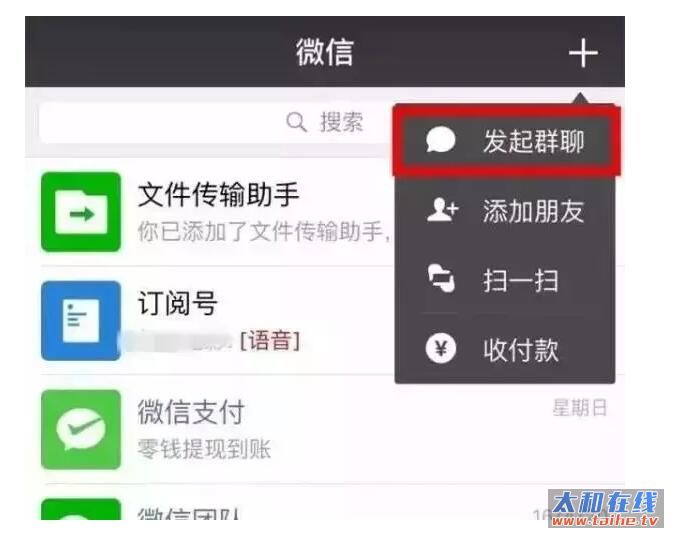Click the 零钱提现到账 message preview
675x533 pixels.
204,449
